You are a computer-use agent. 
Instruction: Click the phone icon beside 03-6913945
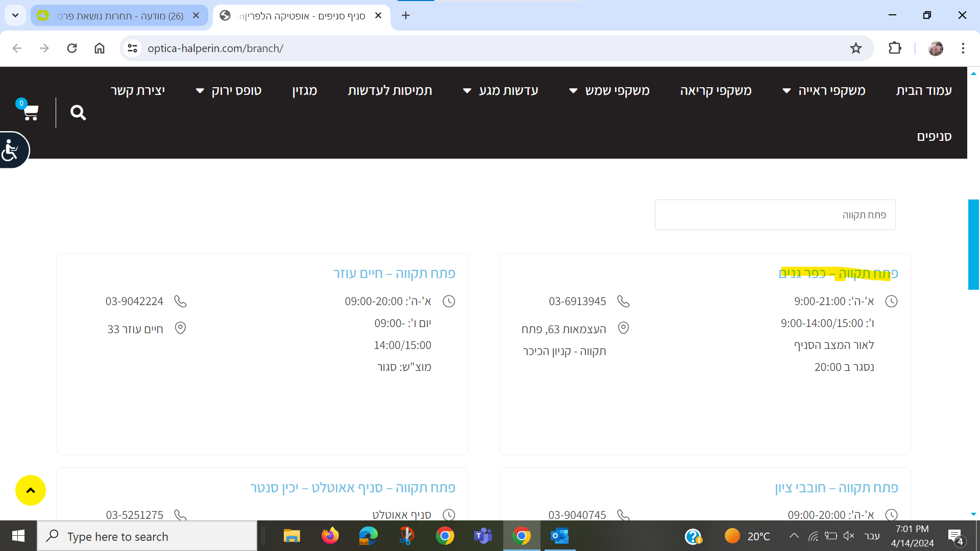coord(623,301)
